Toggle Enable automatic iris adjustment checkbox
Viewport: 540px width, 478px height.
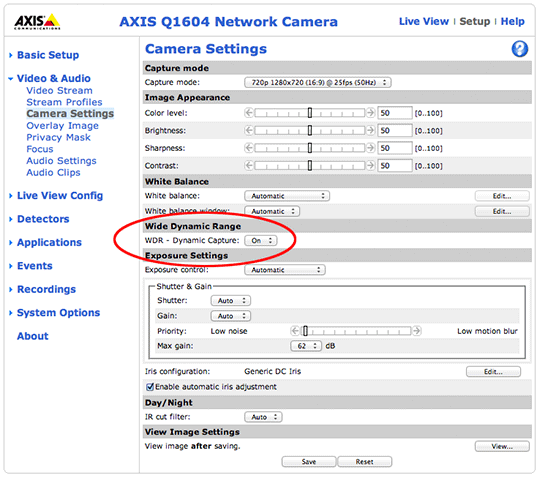click(150, 387)
